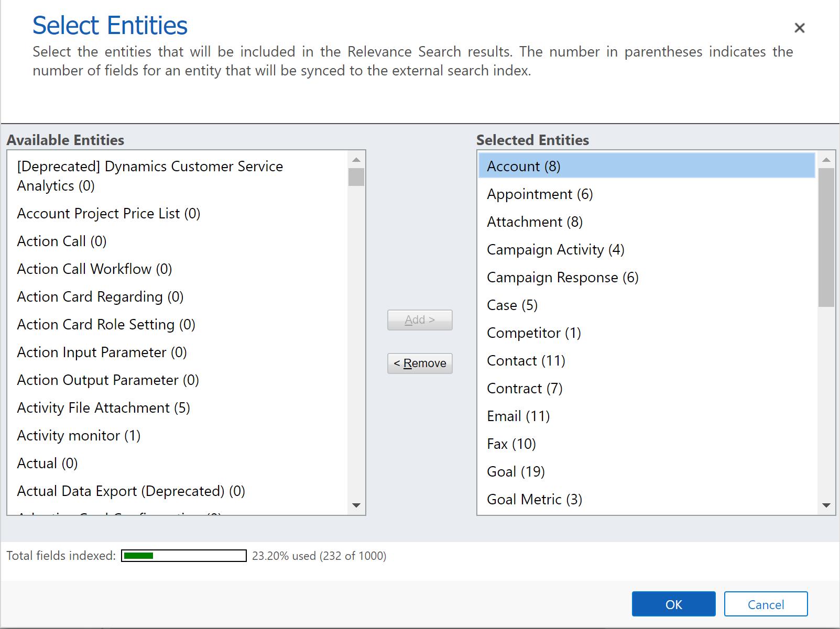
Task: Click the Remove button
Action: [x=420, y=363]
